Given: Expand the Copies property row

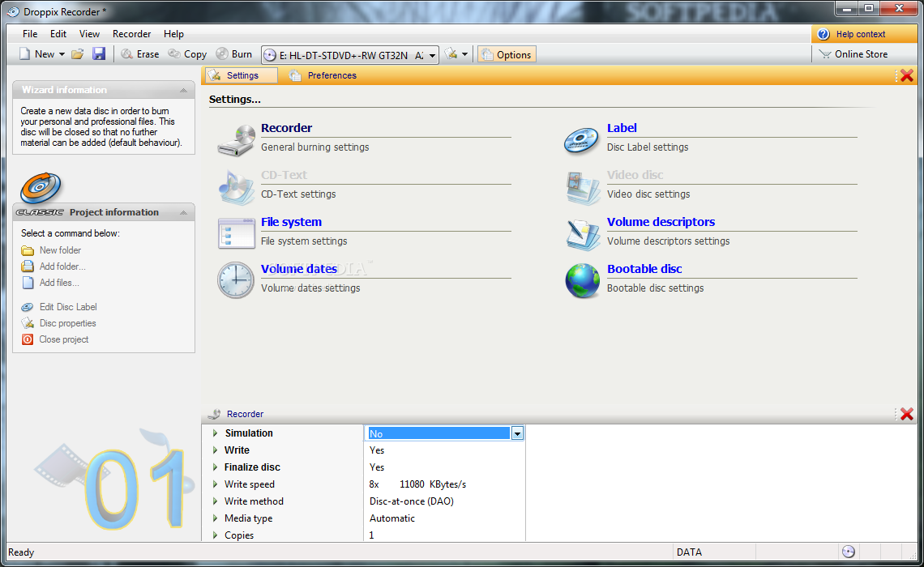Looking at the screenshot, I should click(215, 535).
